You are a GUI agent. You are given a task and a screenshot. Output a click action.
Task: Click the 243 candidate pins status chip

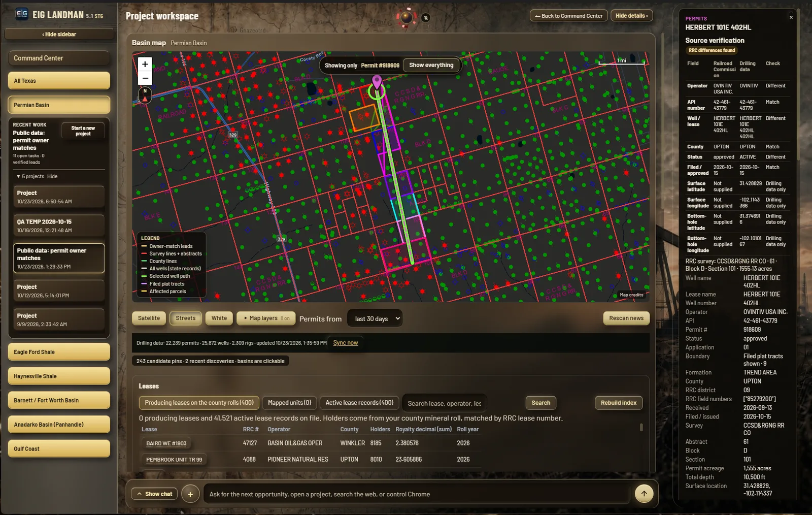[211, 361]
